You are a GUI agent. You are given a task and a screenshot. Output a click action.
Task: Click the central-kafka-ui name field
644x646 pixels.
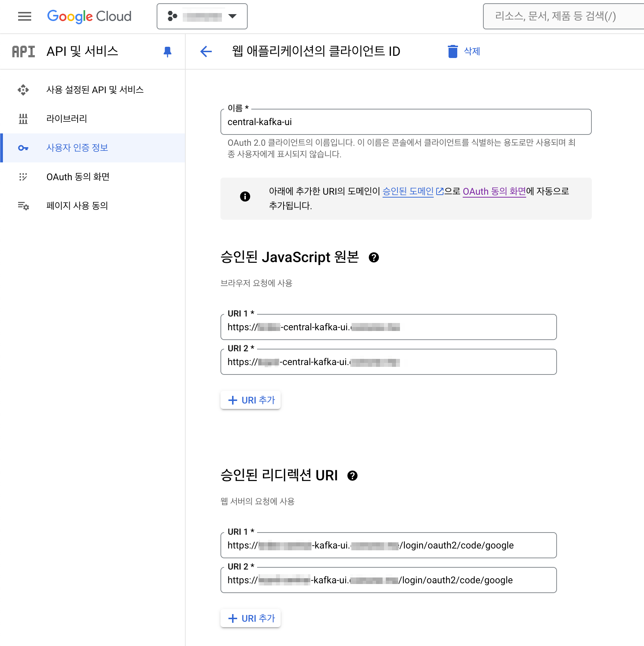point(406,122)
